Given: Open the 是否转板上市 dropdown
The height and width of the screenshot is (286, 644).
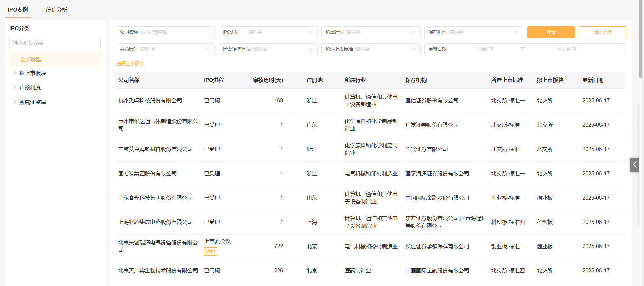Looking at the screenshot, I should tap(268, 49).
